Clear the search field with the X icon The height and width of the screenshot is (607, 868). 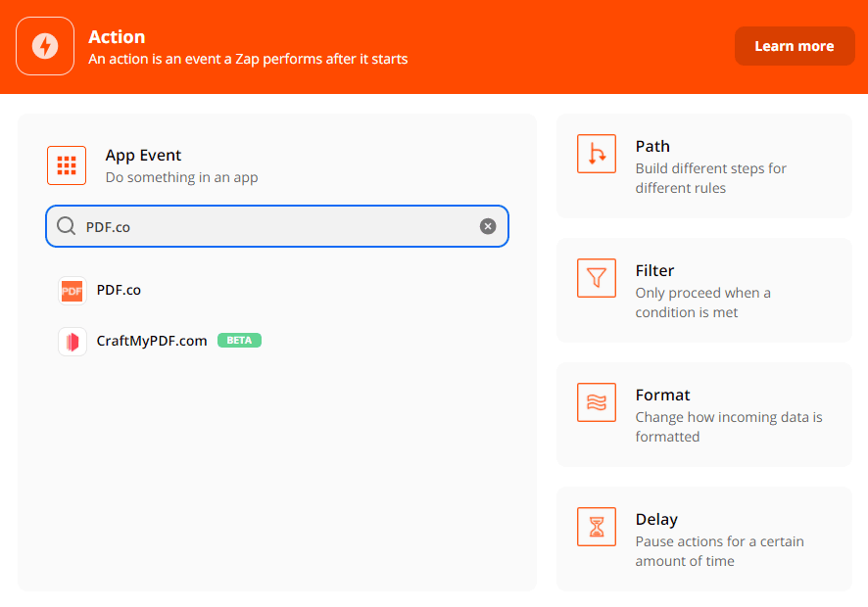(x=488, y=226)
